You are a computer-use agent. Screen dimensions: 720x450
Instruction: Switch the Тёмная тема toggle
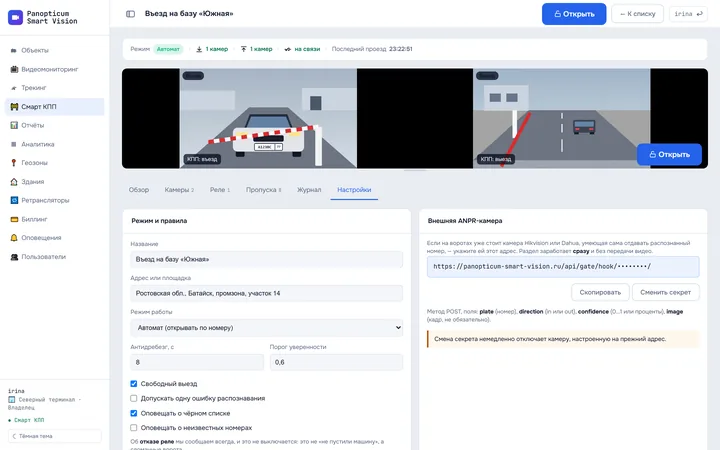pyautogui.click(x=55, y=436)
